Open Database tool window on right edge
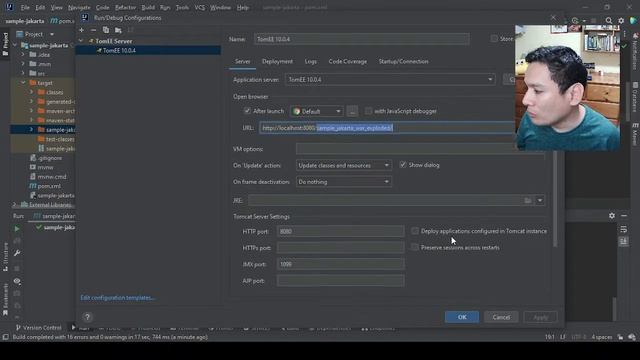 pyautogui.click(x=635, y=97)
